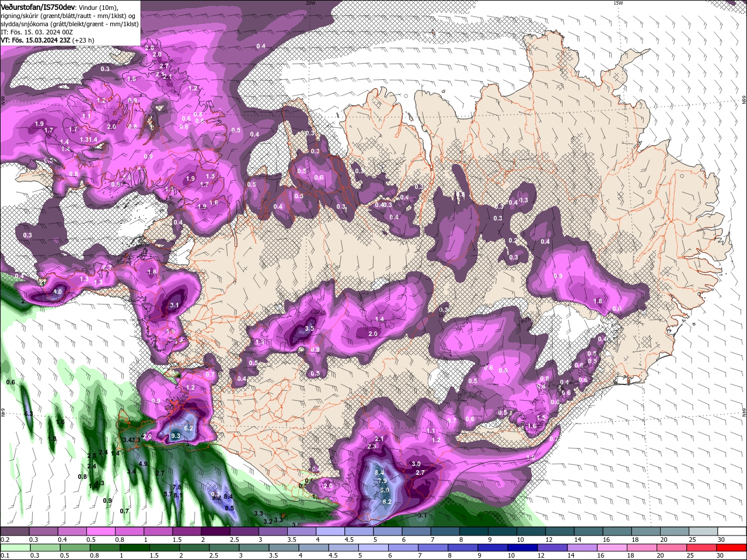Click the 20W longitude label

pyautogui.click(x=310, y=3)
